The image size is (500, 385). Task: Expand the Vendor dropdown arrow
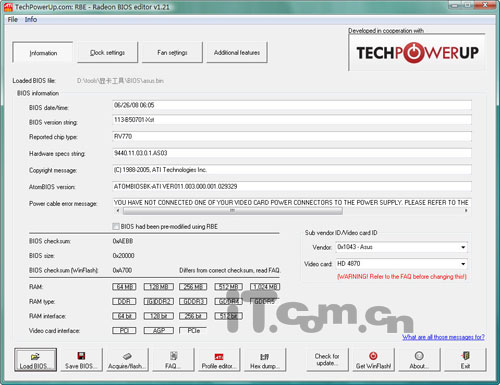pos(463,247)
